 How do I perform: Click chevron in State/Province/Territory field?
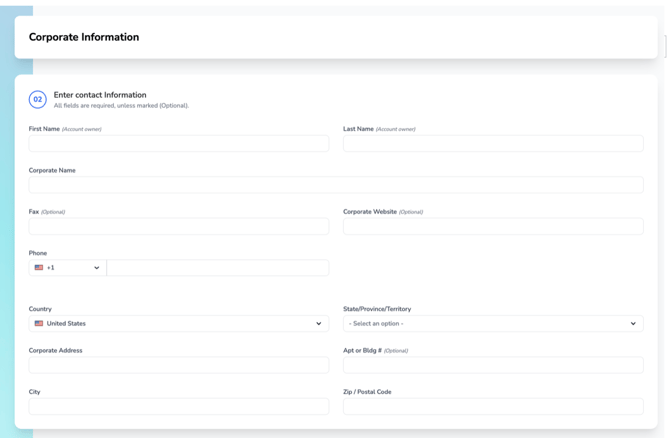click(633, 323)
